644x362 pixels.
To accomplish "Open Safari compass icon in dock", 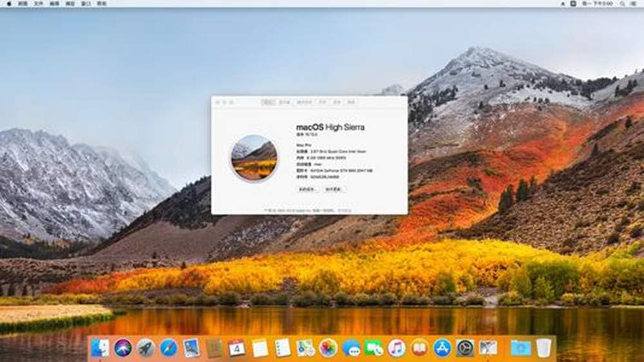I will point(168,348).
